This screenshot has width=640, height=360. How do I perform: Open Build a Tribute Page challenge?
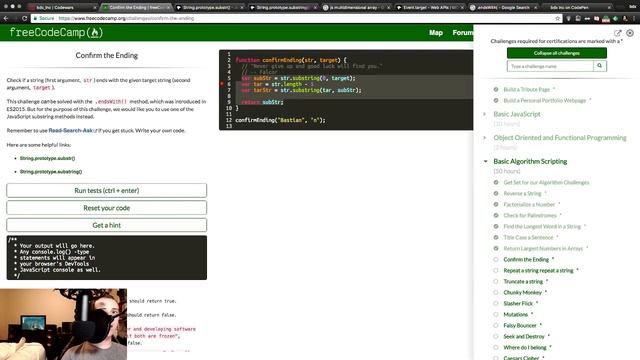pyautogui.click(x=527, y=89)
